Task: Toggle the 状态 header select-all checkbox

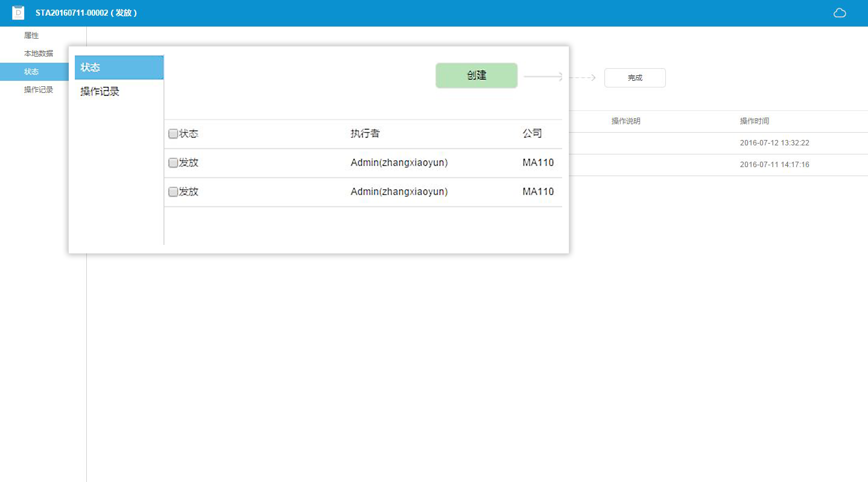Action: (173, 134)
